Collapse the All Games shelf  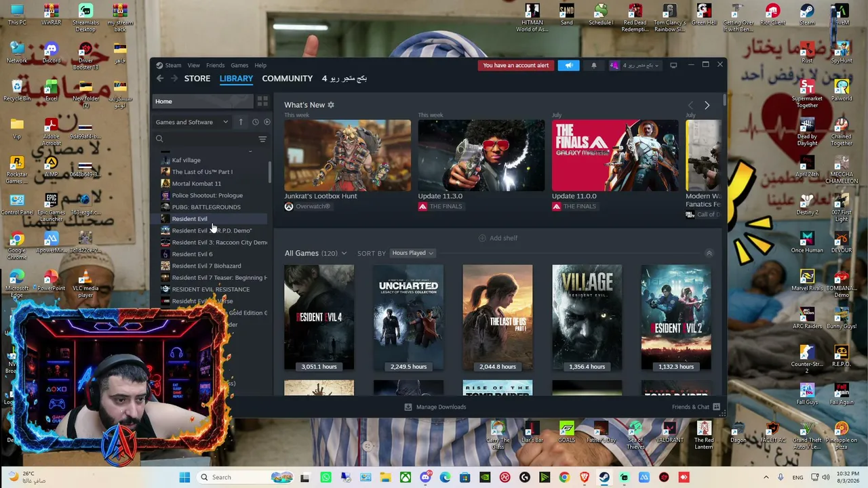[709, 253]
